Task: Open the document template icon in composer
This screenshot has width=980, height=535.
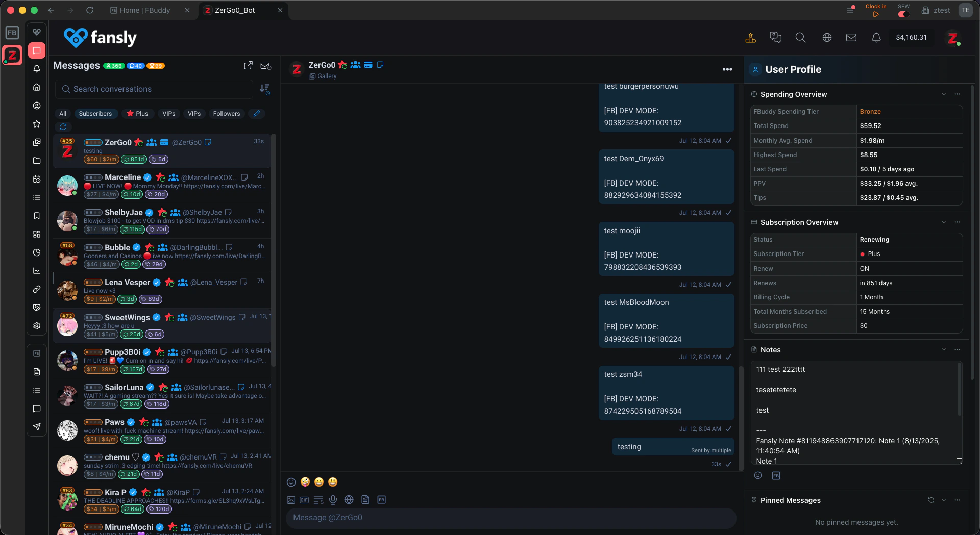Action: click(x=365, y=500)
